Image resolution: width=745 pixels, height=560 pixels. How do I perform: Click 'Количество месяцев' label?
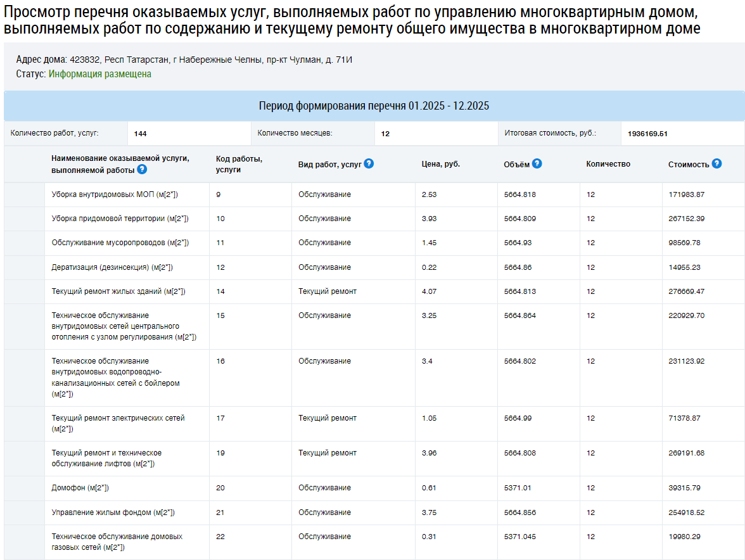click(295, 133)
